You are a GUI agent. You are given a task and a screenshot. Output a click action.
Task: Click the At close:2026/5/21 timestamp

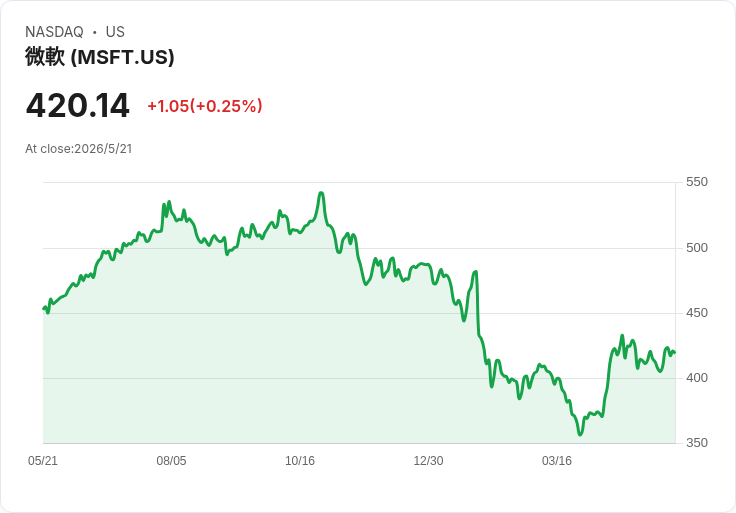point(79,149)
